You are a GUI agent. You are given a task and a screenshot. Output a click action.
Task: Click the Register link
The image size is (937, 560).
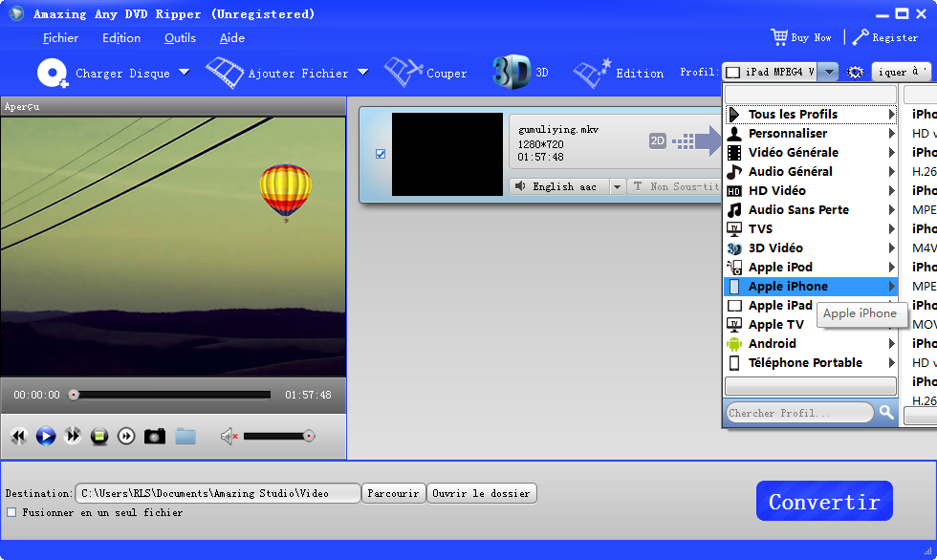pos(895,37)
